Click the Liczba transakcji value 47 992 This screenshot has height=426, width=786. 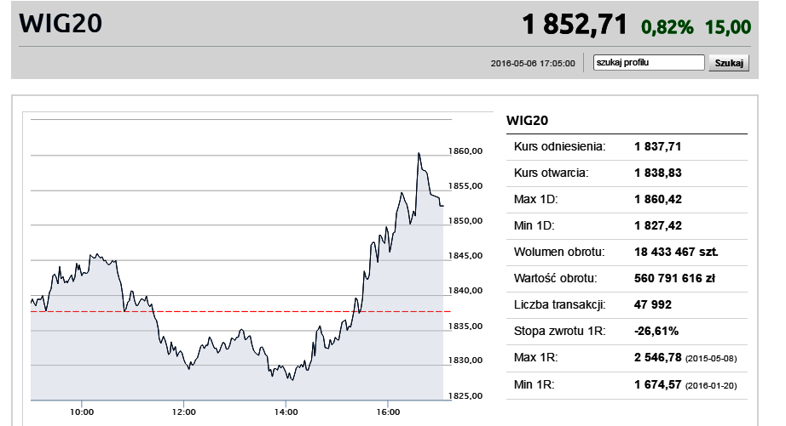653,305
